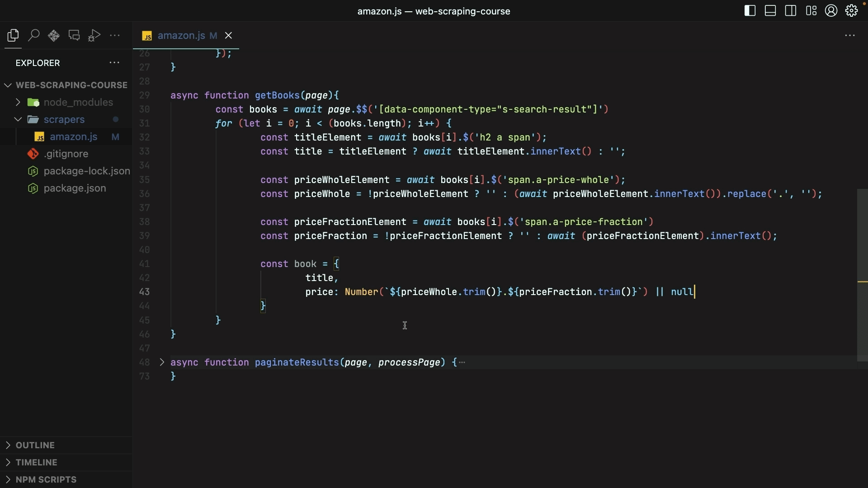Show additional activity bar views ellipsis
868x488 pixels.
click(x=115, y=35)
